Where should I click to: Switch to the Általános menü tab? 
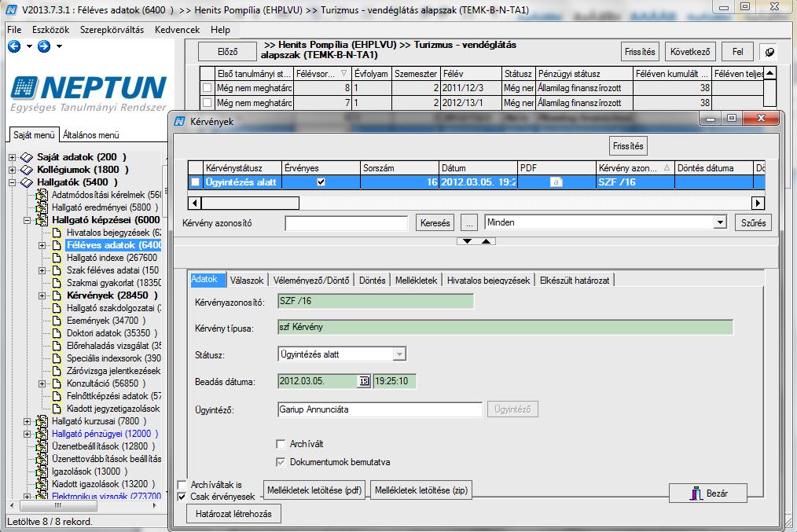[x=91, y=135]
